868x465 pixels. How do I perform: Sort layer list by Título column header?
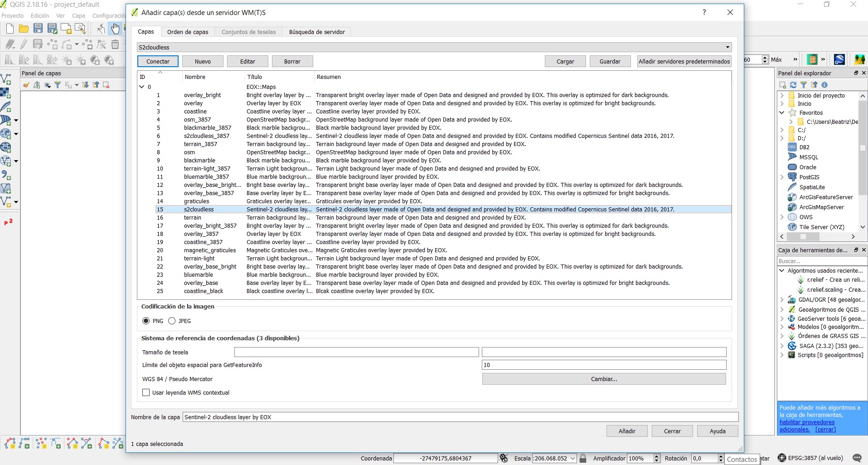[279, 77]
